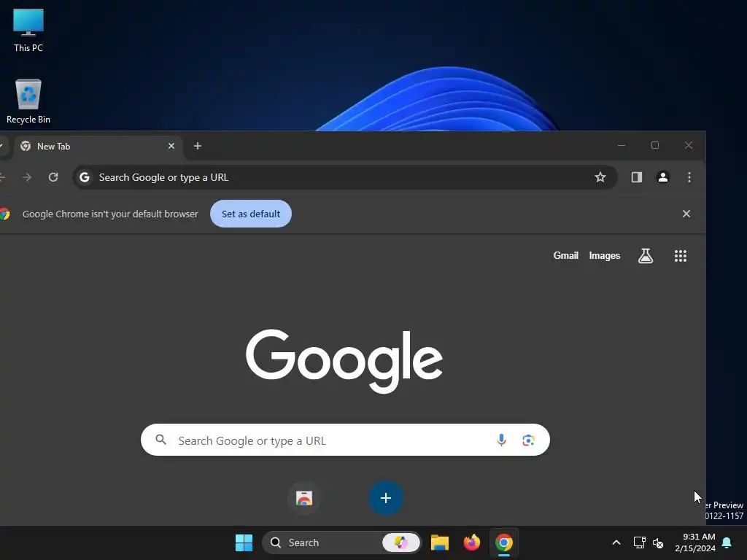
Task: Click the Google G icon in address bar
Action: (x=85, y=177)
